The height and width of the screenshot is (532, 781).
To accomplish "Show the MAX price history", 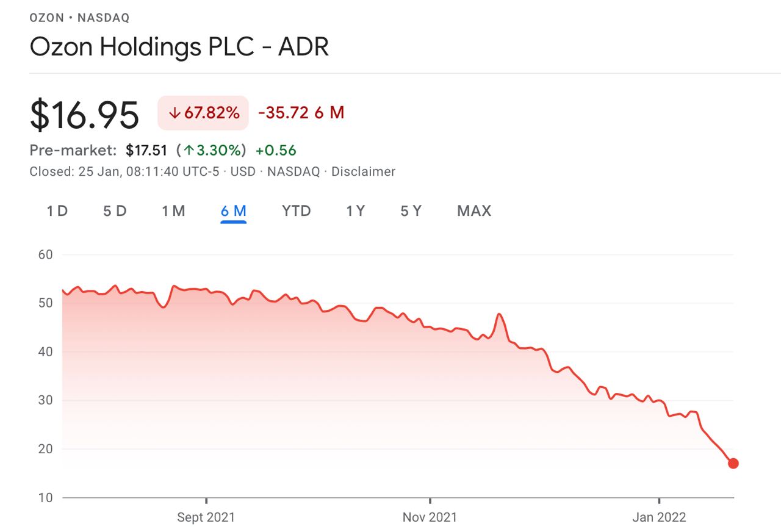I will (474, 211).
